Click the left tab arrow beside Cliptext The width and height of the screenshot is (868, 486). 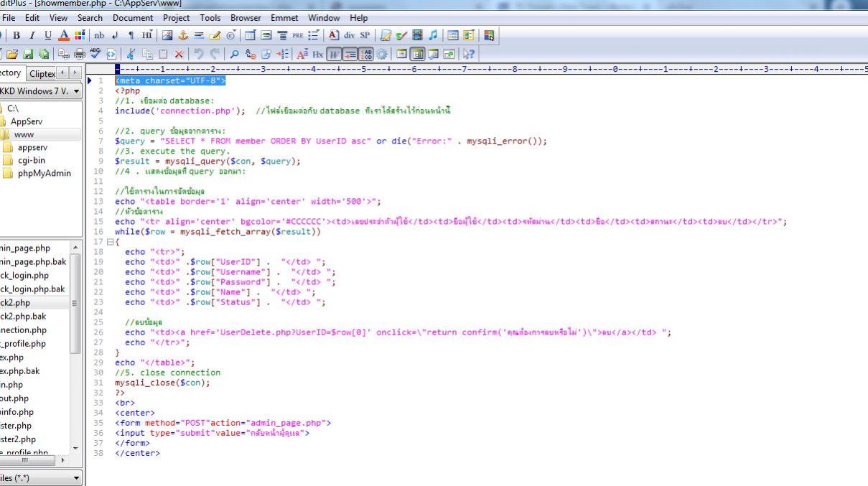[x=62, y=73]
